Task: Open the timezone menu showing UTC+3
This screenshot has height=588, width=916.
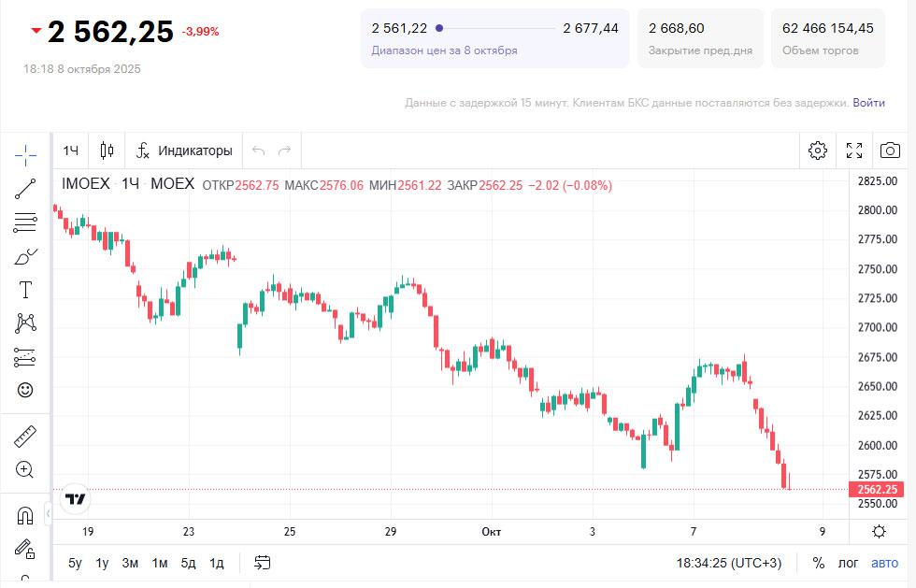Action: click(x=729, y=563)
